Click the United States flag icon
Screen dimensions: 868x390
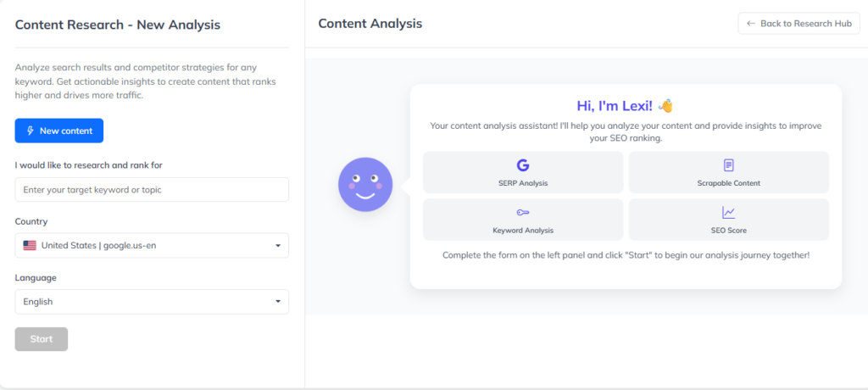click(x=30, y=246)
